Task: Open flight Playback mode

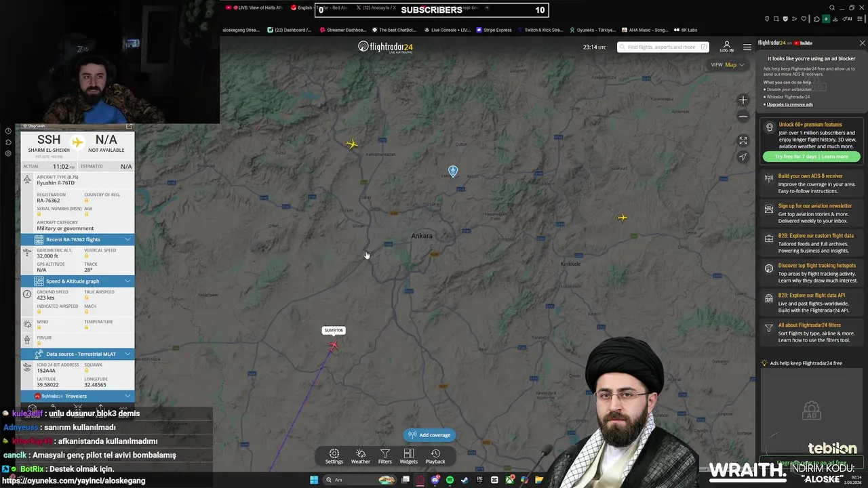Action: [x=435, y=456]
